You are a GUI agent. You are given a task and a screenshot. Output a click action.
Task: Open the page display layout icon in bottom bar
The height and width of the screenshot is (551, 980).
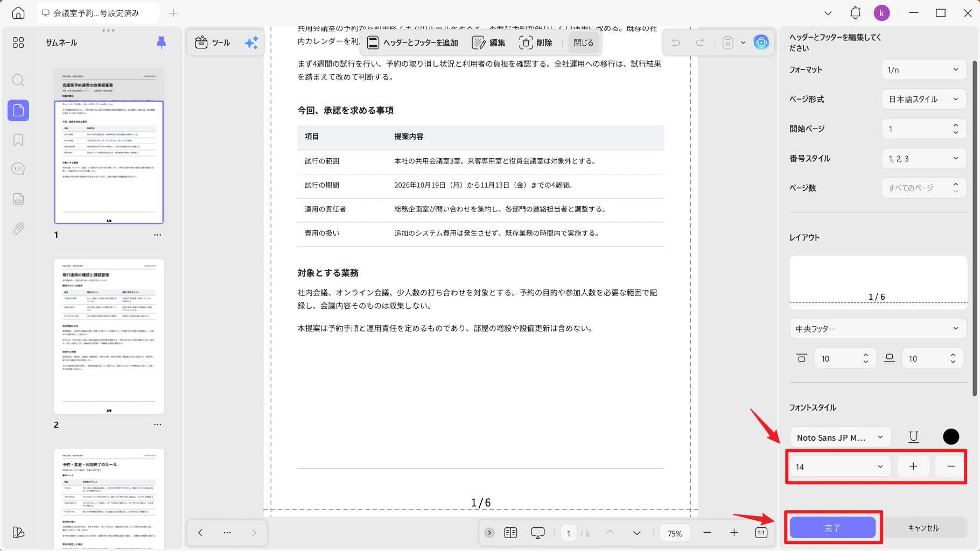click(510, 533)
